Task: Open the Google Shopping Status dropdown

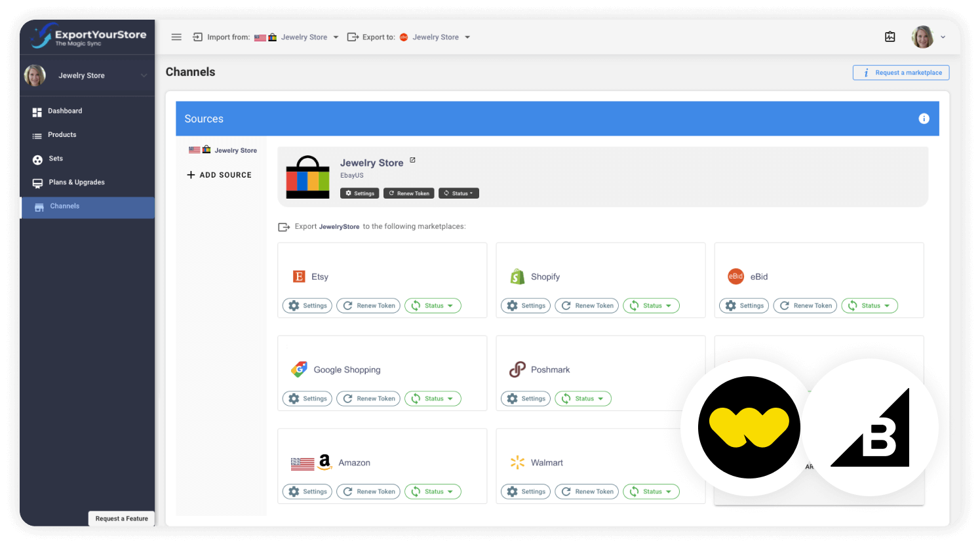Action: point(433,399)
